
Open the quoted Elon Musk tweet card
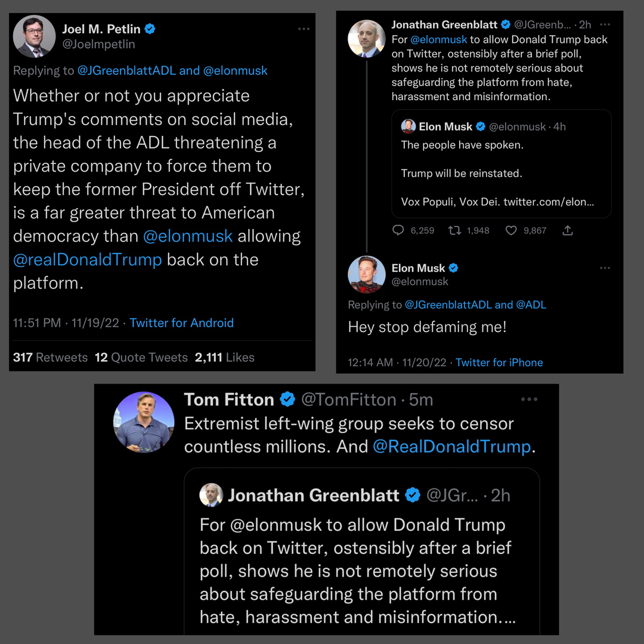pos(501,164)
